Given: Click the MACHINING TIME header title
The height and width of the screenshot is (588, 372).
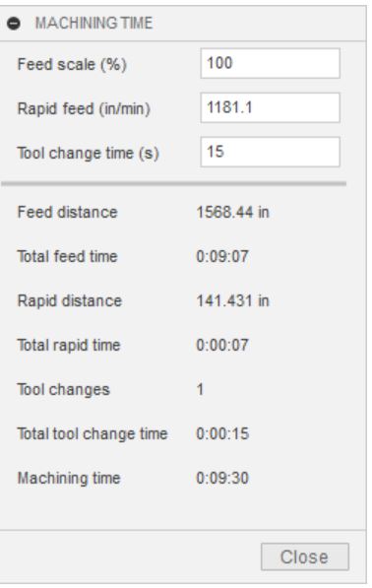Looking at the screenshot, I should (x=93, y=24).
